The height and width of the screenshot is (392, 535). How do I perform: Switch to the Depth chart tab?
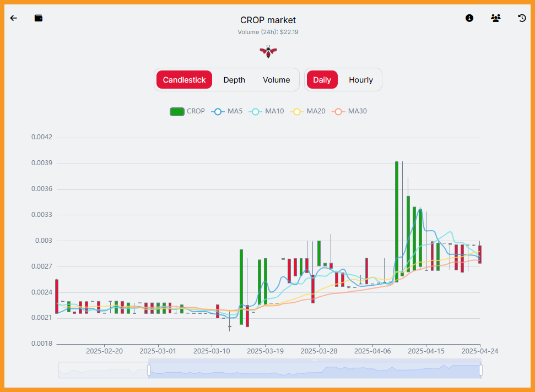234,80
